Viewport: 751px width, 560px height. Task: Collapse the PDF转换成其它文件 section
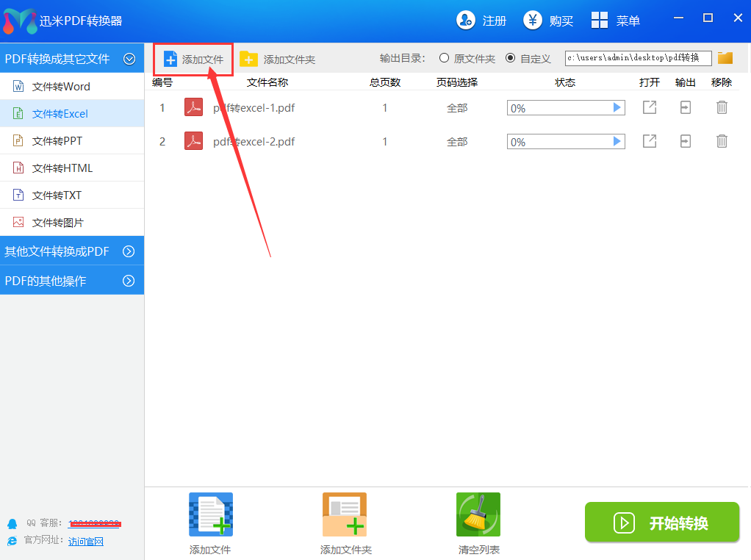tap(129, 59)
